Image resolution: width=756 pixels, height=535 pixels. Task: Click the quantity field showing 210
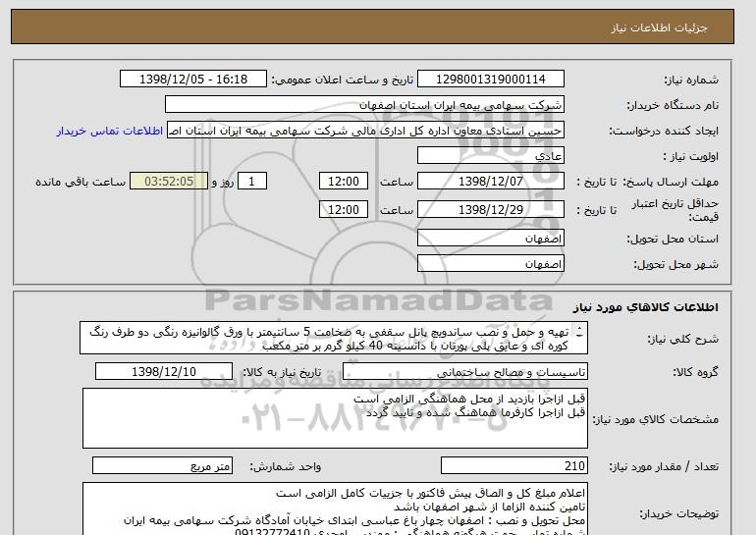514,466
